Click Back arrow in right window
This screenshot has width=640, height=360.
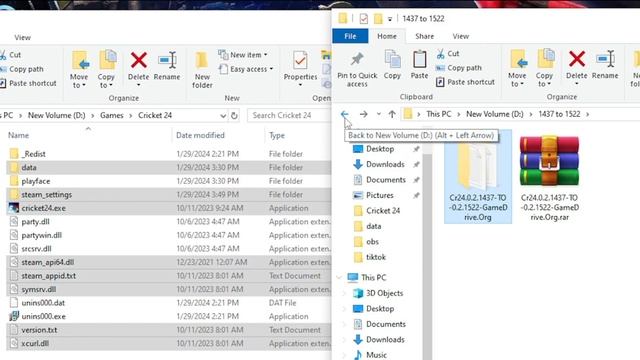click(345, 114)
